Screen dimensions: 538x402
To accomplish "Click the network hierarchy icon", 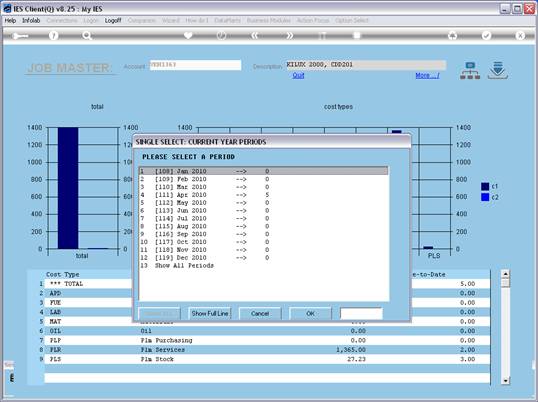I will pyautogui.click(x=470, y=70).
